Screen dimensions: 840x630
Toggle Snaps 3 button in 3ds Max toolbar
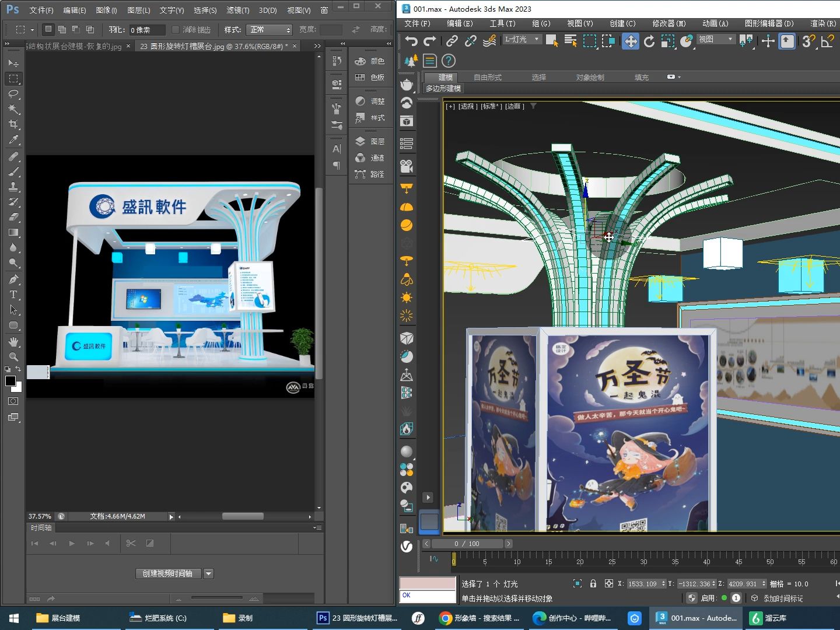(x=808, y=41)
